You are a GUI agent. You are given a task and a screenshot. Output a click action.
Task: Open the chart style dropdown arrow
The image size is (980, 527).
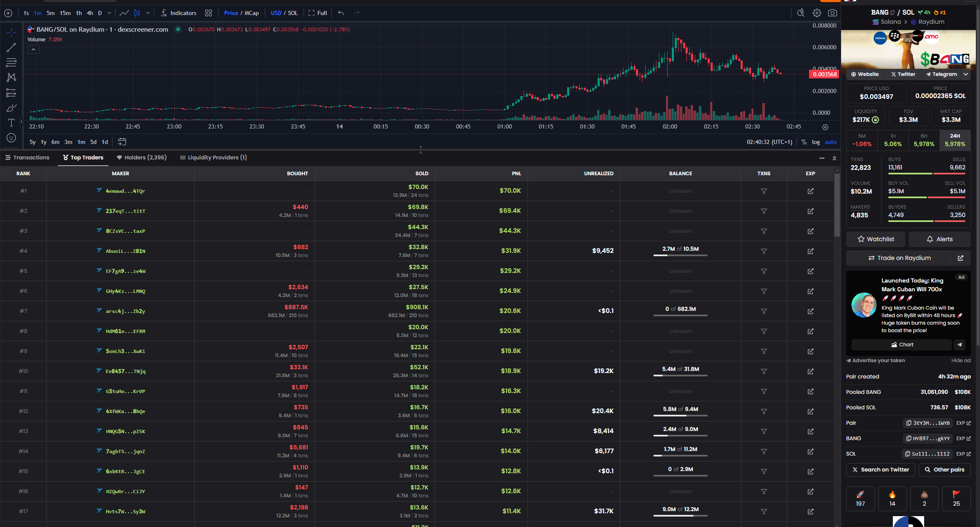pyautogui.click(x=148, y=13)
